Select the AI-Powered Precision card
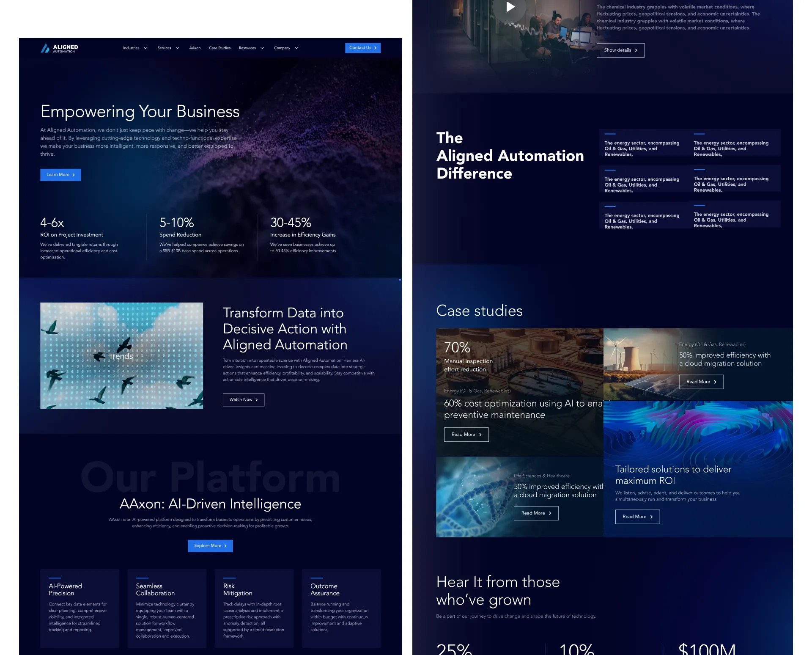 point(80,608)
